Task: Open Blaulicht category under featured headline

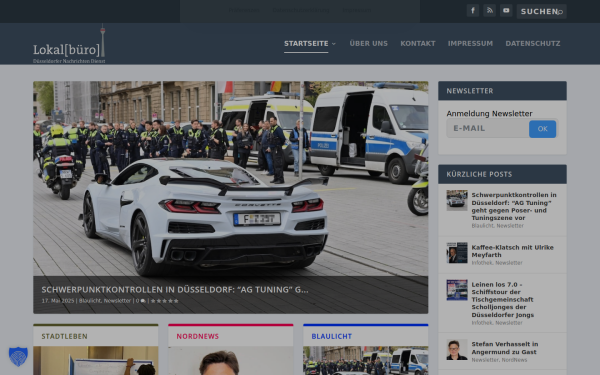Action: pyautogui.click(x=90, y=301)
